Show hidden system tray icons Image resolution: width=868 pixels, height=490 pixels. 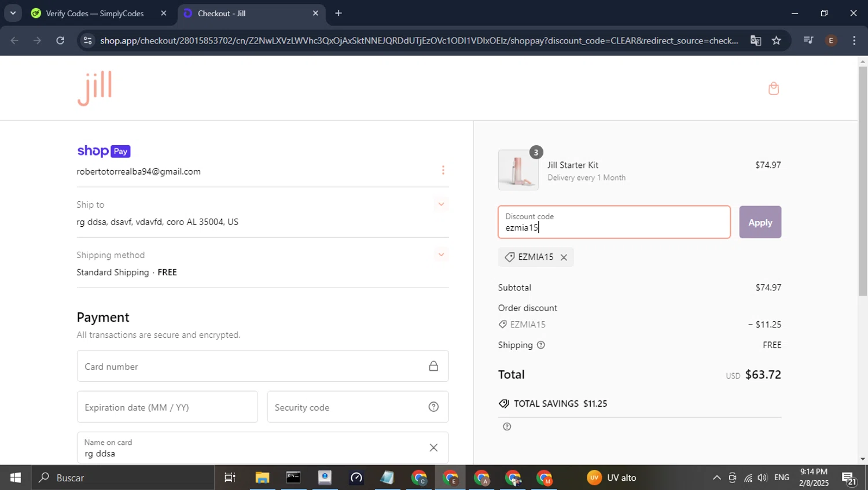717,478
